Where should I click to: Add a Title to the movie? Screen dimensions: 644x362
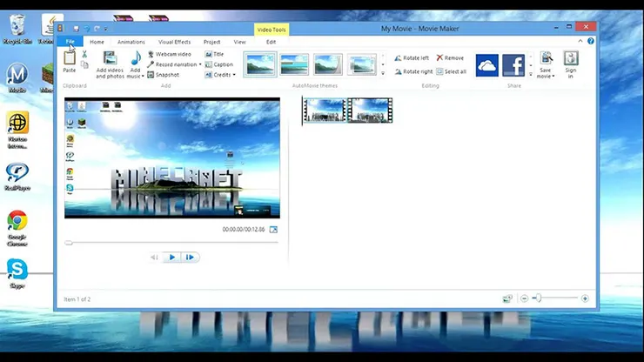(214, 54)
